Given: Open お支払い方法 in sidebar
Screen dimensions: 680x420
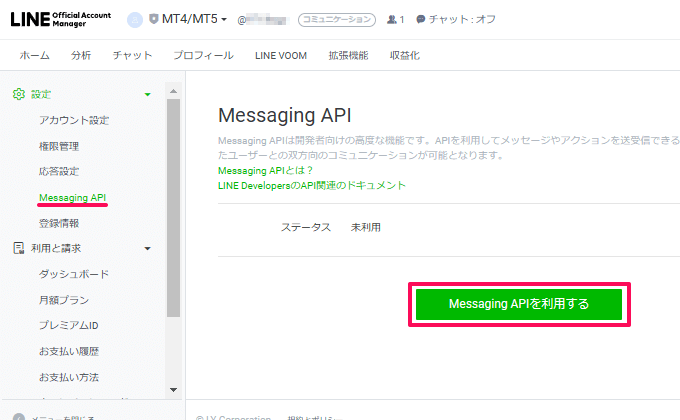Looking at the screenshot, I should (x=69, y=377).
